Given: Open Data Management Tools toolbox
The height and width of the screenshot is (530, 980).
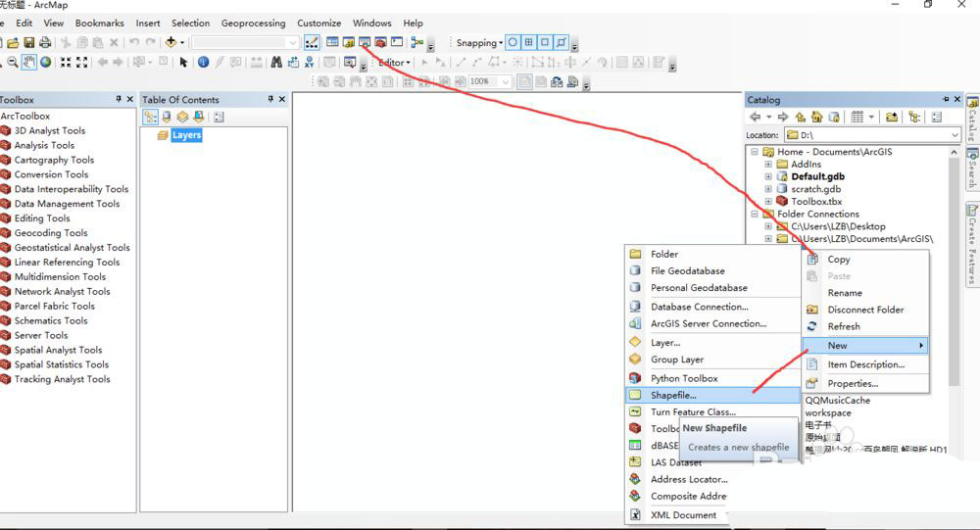Looking at the screenshot, I should (x=67, y=204).
